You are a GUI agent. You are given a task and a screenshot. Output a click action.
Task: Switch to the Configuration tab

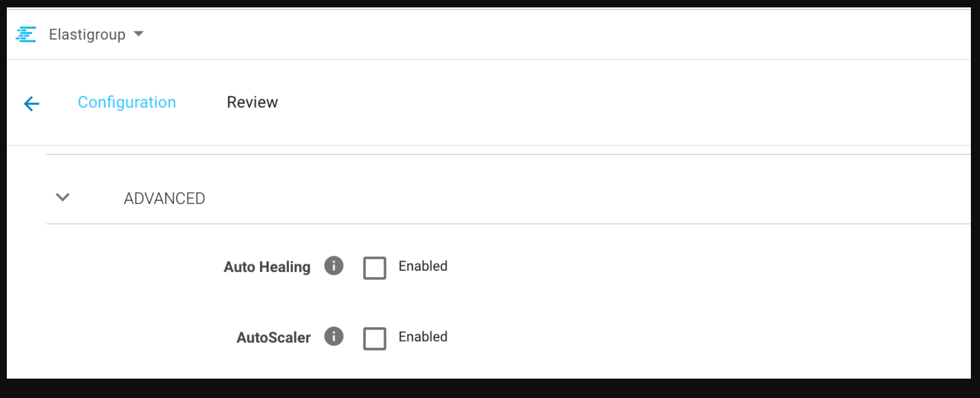pyautogui.click(x=126, y=102)
